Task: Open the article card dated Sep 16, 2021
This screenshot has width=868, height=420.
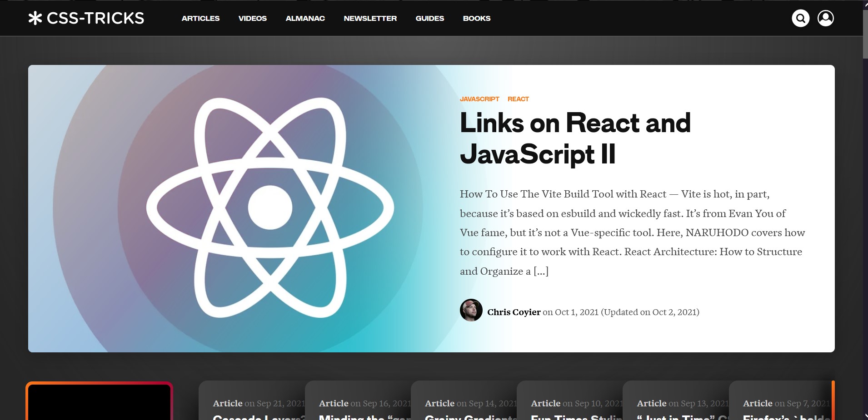Action: pos(358,400)
